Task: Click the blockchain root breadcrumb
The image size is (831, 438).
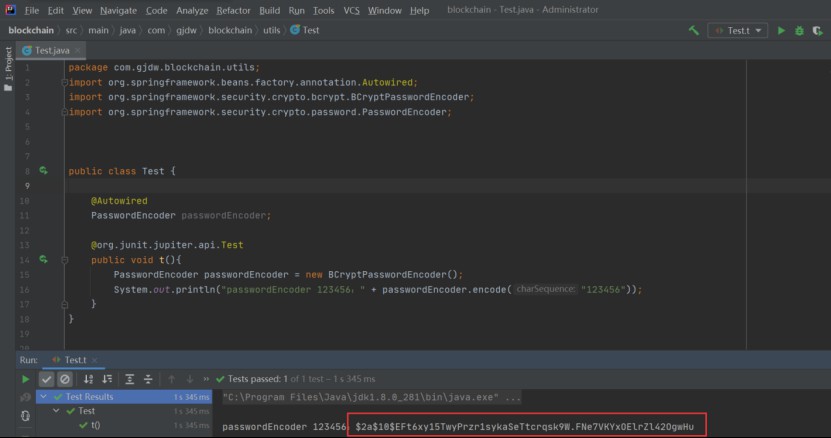Action: pos(32,30)
